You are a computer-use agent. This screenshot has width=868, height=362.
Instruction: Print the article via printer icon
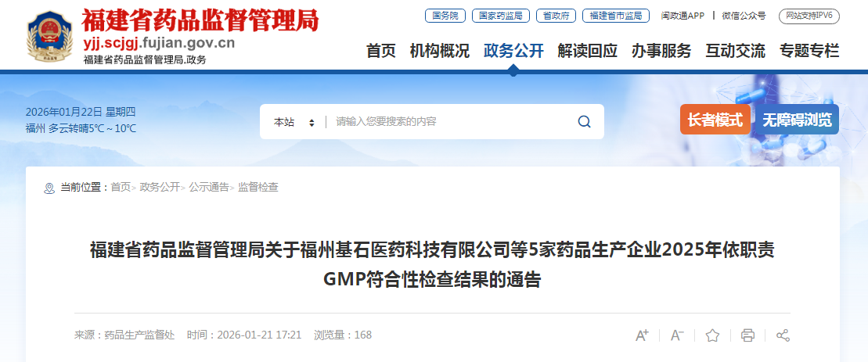(x=748, y=335)
